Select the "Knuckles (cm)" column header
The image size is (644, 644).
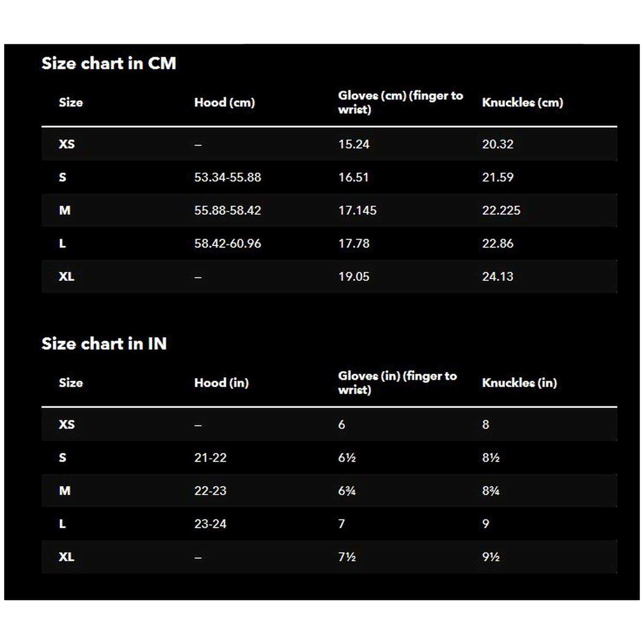coord(522,103)
